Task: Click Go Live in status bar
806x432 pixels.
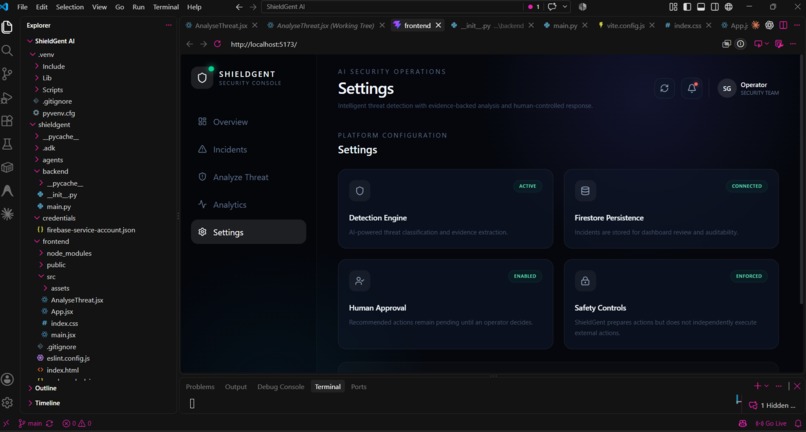Action: click(771, 423)
